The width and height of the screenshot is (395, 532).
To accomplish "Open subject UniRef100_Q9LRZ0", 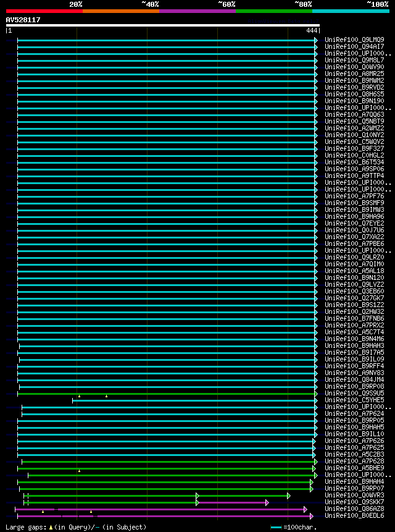I will [x=354, y=258].
